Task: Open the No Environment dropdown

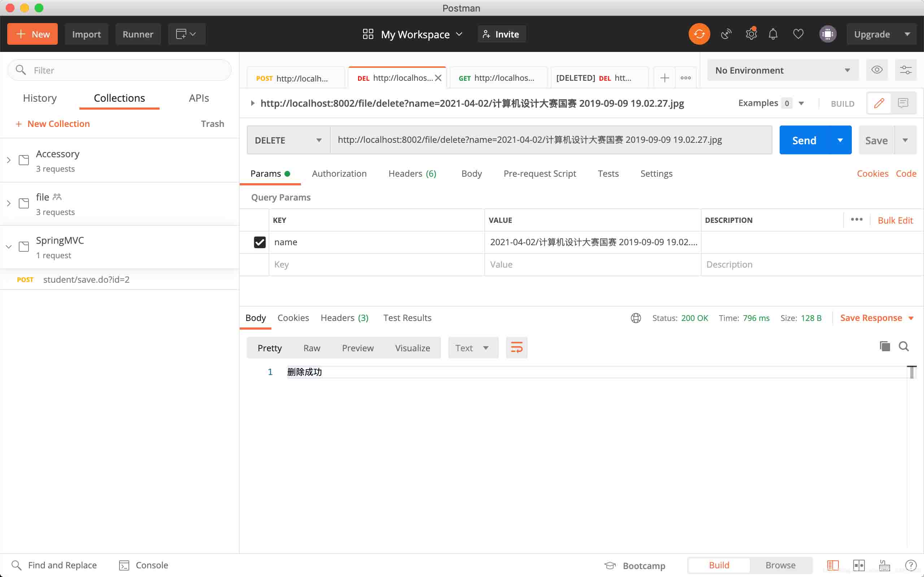Action: (783, 70)
